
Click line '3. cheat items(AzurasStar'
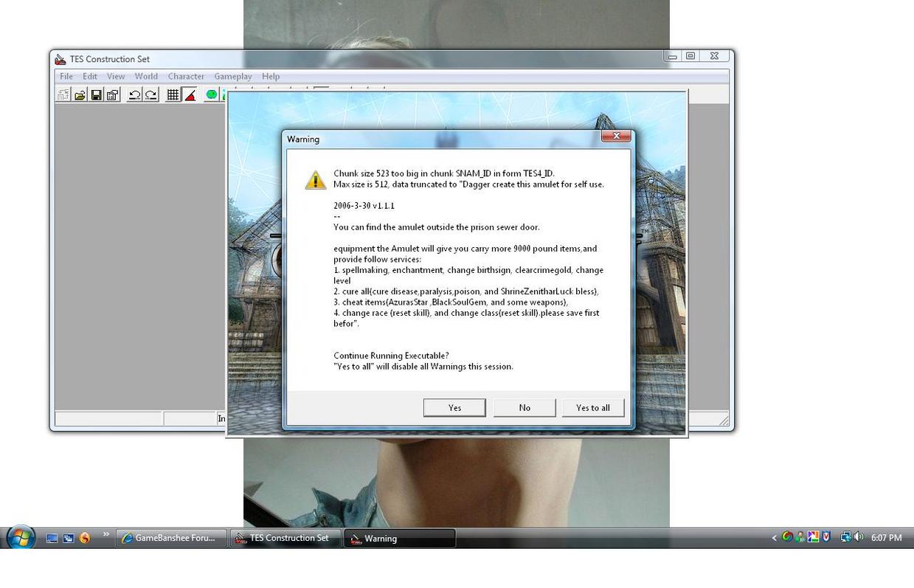451,302
